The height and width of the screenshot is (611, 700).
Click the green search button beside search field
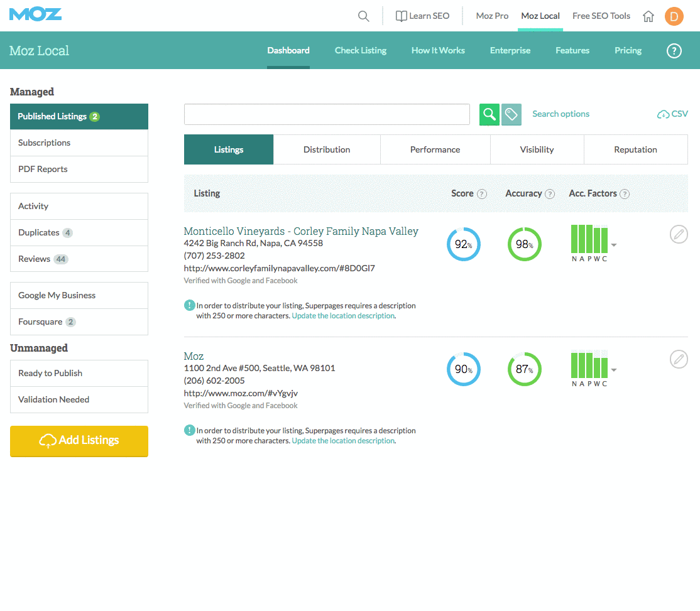point(489,115)
